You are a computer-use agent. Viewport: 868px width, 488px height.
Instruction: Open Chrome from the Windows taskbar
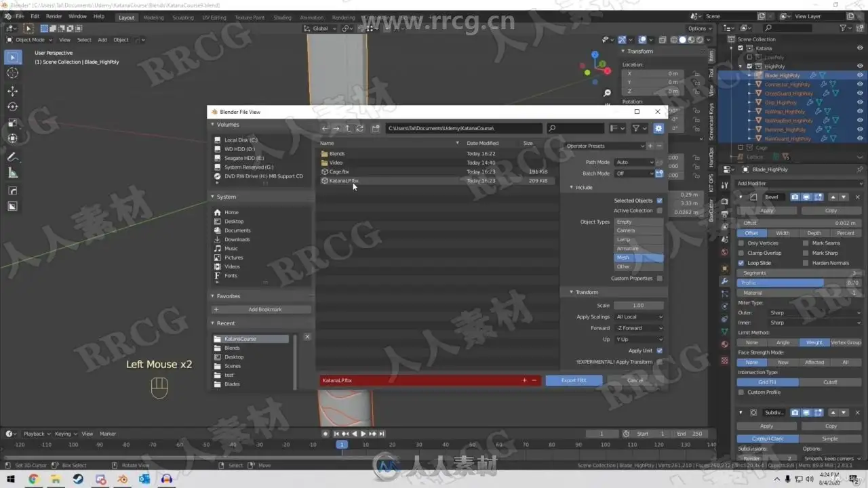(x=34, y=480)
